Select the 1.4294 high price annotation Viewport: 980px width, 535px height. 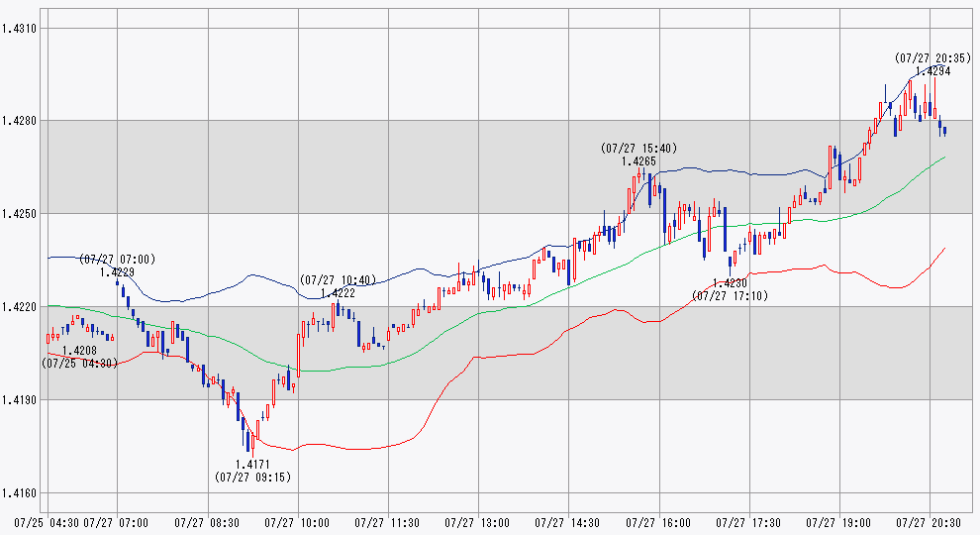[x=933, y=71]
